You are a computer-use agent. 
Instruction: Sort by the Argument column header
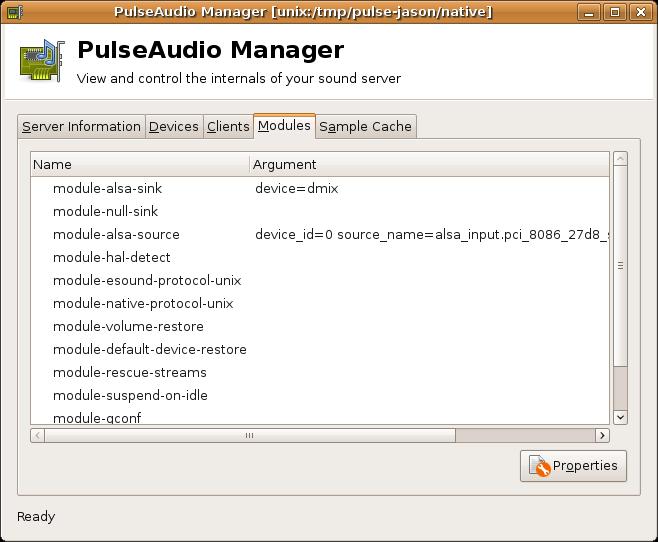[x=429, y=164]
